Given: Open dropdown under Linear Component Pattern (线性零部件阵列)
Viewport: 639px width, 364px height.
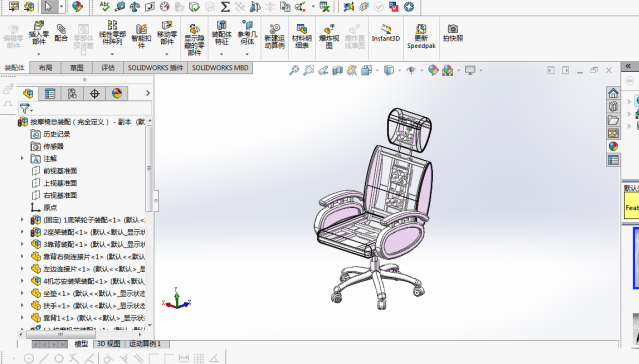Looking at the screenshot, I should 112,54.
